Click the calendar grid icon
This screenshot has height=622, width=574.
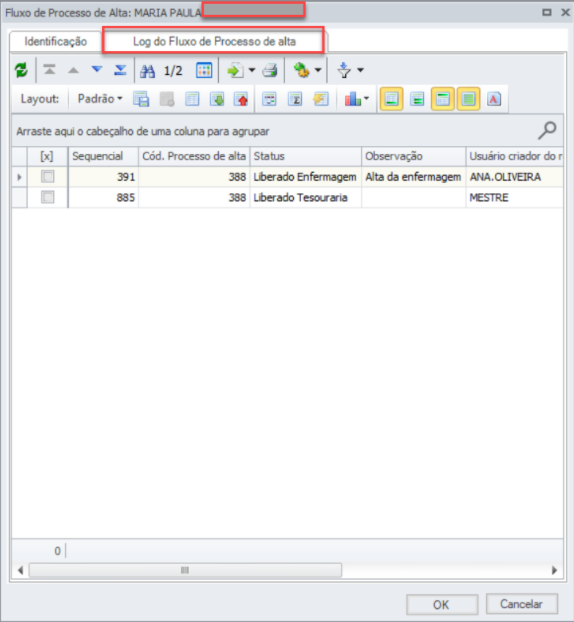[x=204, y=71]
